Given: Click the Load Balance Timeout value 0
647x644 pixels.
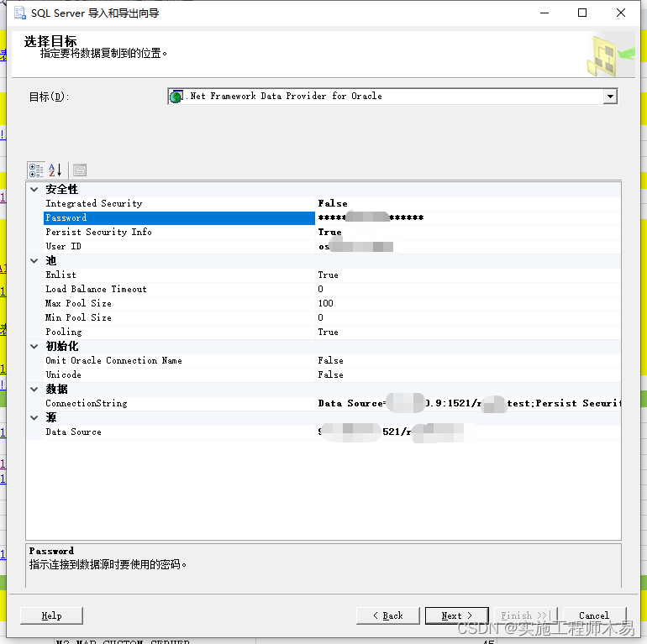Looking at the screenshot, I should click(x=468, y=289).
